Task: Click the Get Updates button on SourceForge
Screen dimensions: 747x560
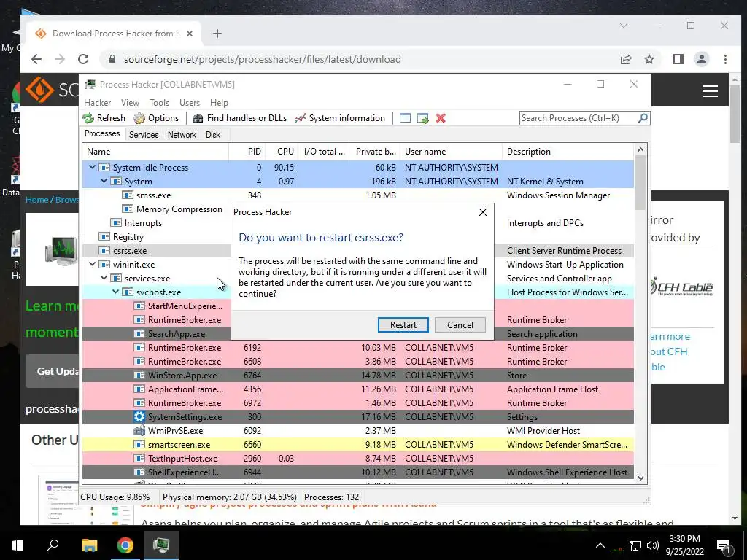Action: pos(53,371)
